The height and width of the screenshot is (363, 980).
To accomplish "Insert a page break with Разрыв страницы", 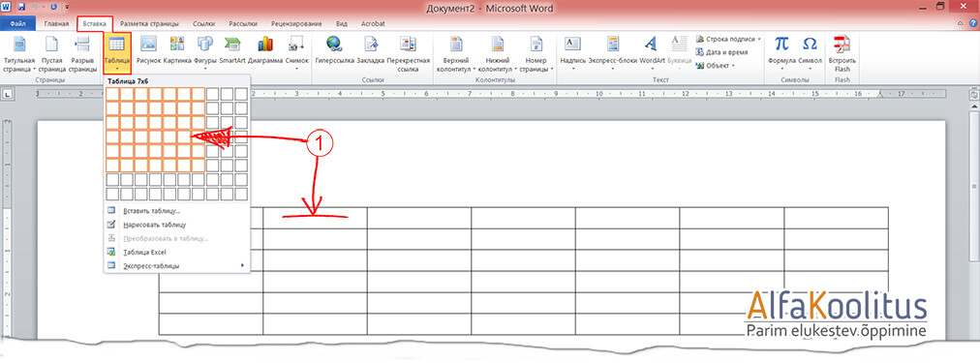I will point(82,55).
